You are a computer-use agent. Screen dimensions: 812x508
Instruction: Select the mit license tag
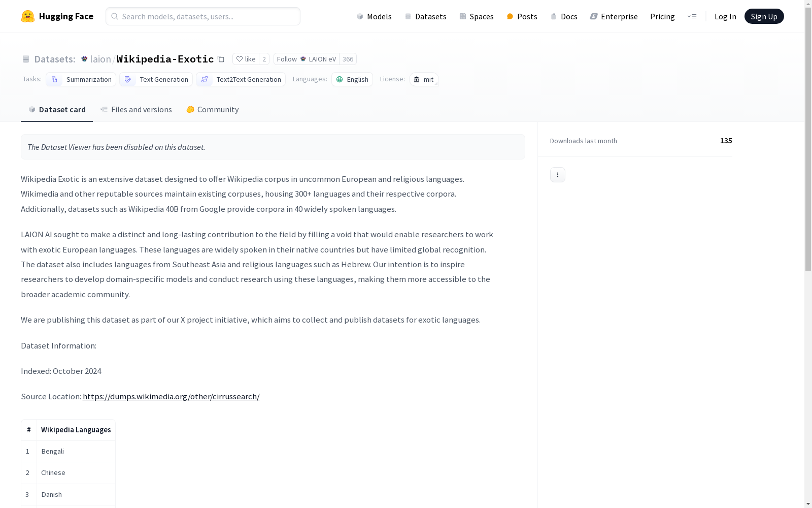[424, 79]
